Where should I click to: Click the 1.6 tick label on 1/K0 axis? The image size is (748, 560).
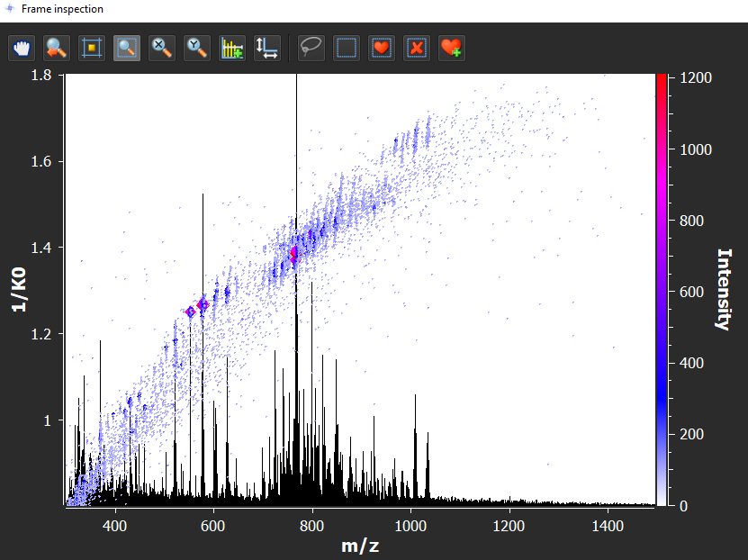click(41, 162)
